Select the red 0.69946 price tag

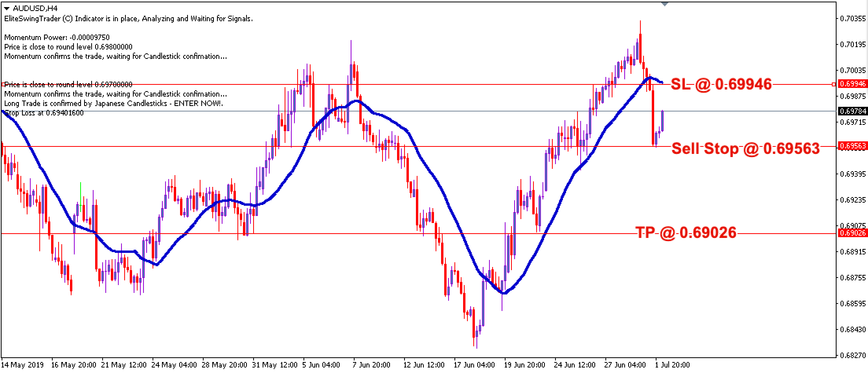point(852,84)
